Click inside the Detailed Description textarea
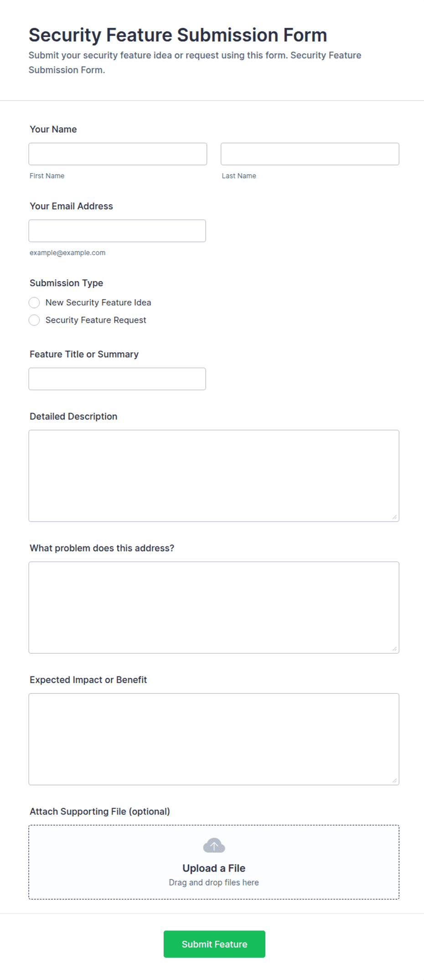Viewport: 424px width, 980px height. [x=214, y=476]
